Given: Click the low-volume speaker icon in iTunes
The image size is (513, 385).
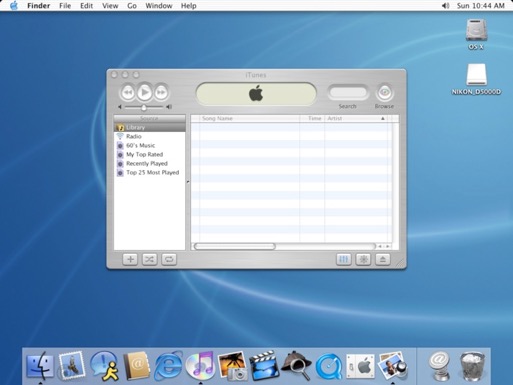Looking at the screenshot, I should (120, 107).
